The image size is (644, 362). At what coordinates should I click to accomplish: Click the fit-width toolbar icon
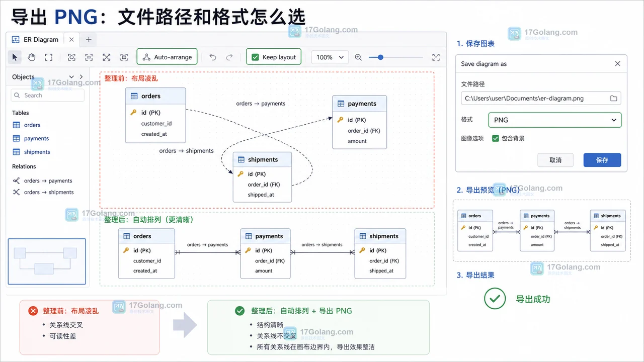(x=89, y=57)
